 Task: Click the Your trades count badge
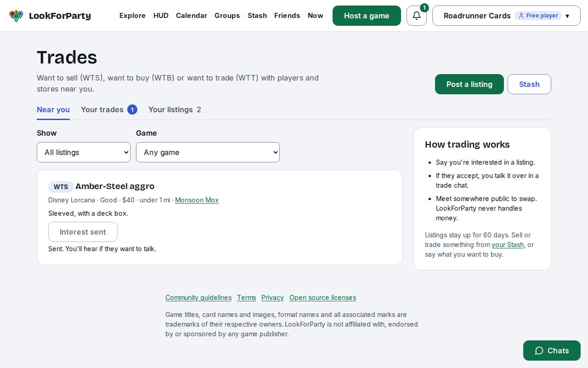(x=132, y=109)
